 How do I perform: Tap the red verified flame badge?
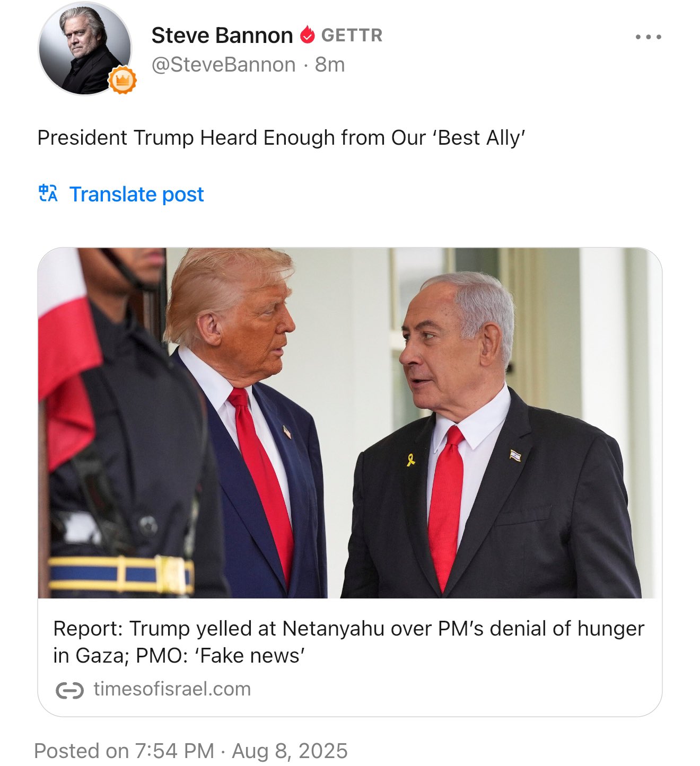pos(307,35)
